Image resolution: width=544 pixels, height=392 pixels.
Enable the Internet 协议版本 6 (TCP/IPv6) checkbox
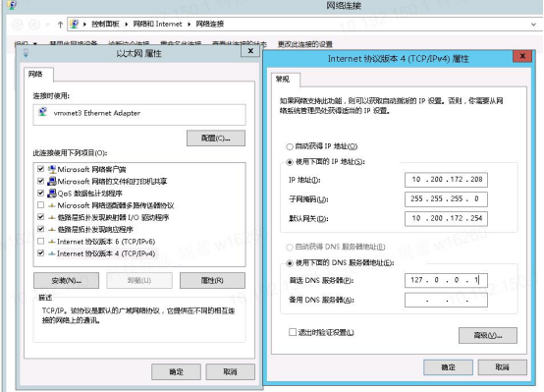pos(40,242)
